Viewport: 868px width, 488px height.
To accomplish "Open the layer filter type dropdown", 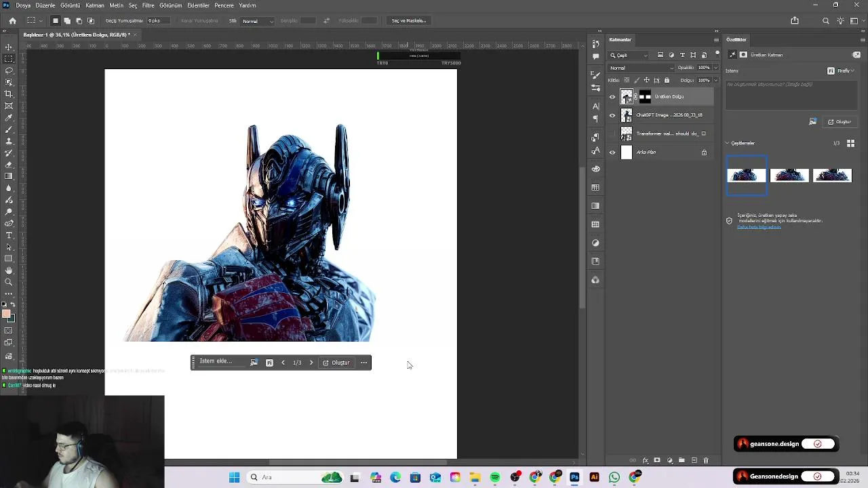I will (x=629, y=55).
